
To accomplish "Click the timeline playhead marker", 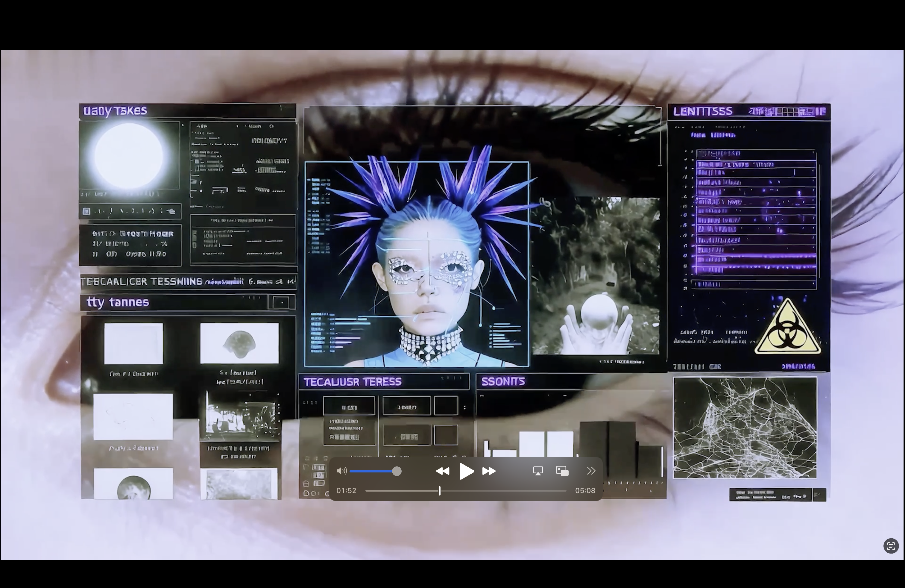I will point(440,491).
